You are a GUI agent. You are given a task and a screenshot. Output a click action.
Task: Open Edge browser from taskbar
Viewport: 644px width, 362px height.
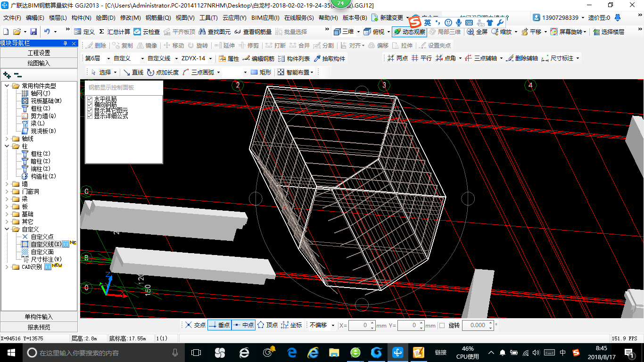click(x=292, y=352)
